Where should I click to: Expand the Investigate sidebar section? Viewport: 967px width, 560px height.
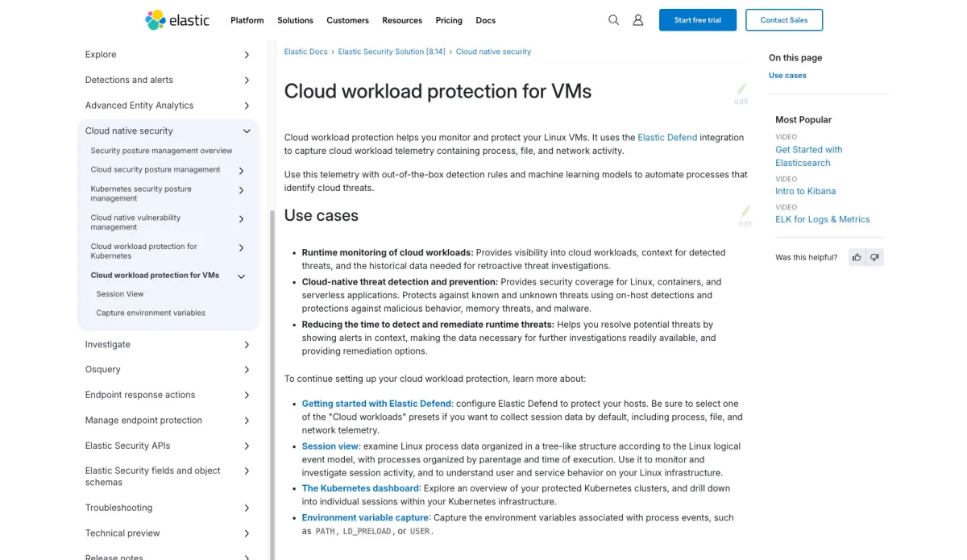(247, 345)
